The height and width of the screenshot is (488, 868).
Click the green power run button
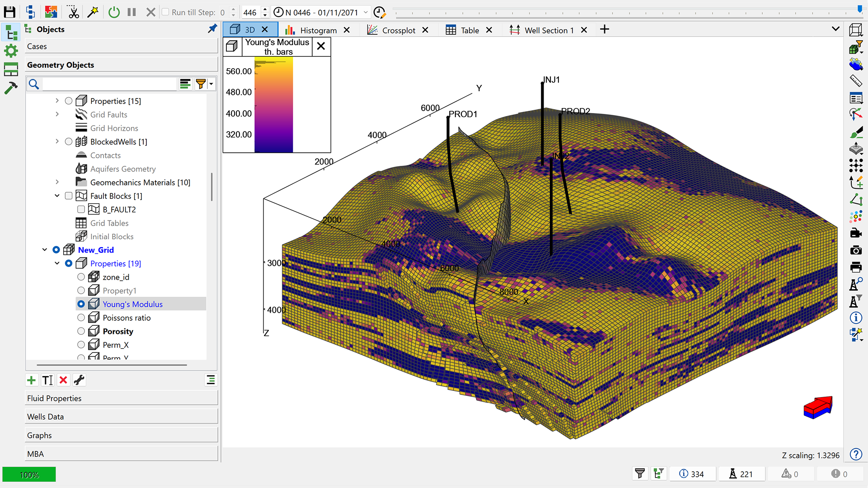[114, 12]
